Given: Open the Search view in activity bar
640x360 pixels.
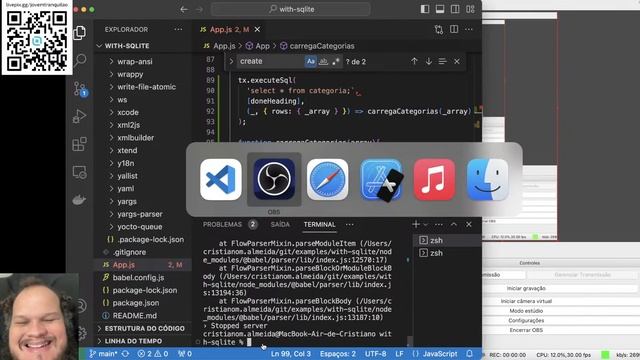Looking at the screenshot, I should coord(80,60).
